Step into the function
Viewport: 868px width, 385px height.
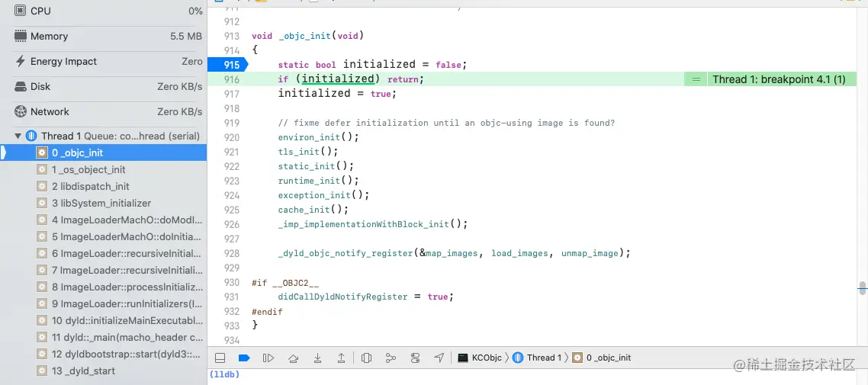coord(318,358)
